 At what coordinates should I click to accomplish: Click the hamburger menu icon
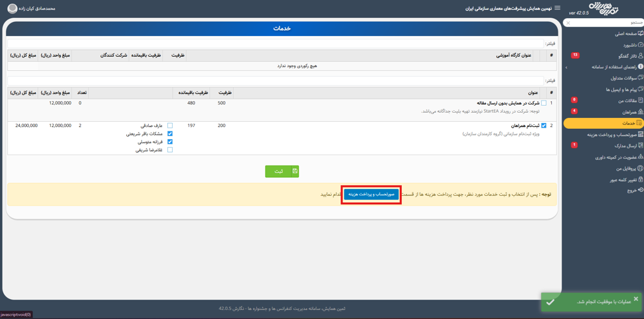pos(558,8)
